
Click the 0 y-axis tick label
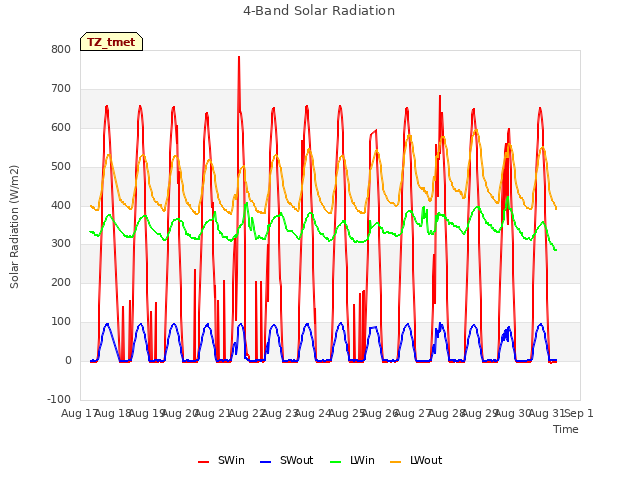[68, 361]
